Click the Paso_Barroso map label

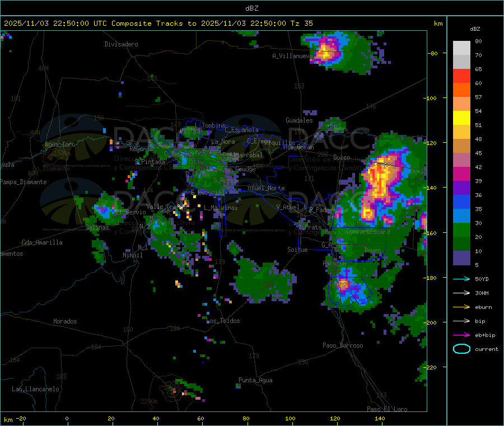click(x=343, y=345)
